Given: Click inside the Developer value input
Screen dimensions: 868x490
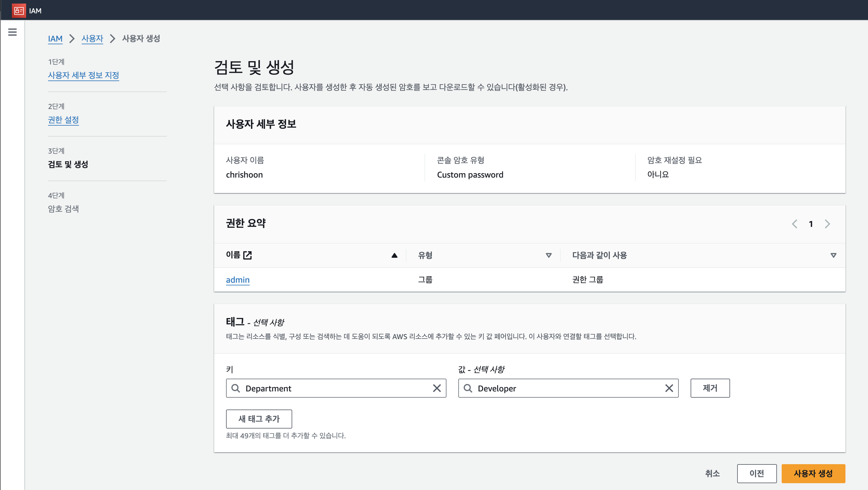Looking at the screenshot, I should coord(566,388).
